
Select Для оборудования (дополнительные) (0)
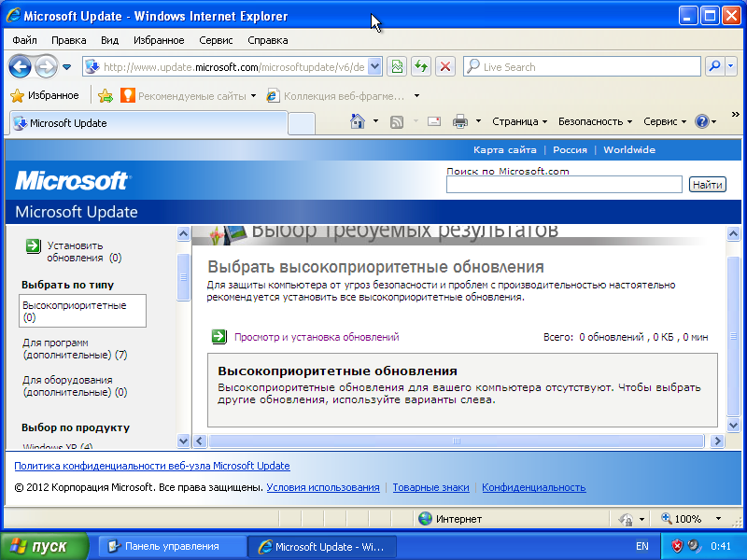pyautogui.click(x=75, y=386)
